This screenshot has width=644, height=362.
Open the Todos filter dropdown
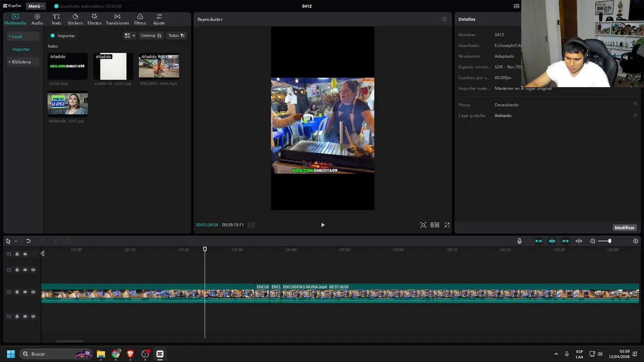[177, 36]
